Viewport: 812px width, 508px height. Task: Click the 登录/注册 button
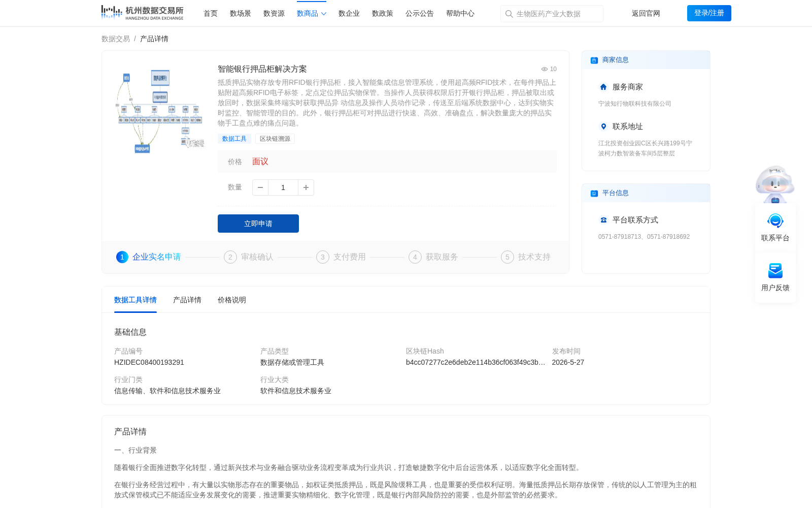(x=709, y=13)
